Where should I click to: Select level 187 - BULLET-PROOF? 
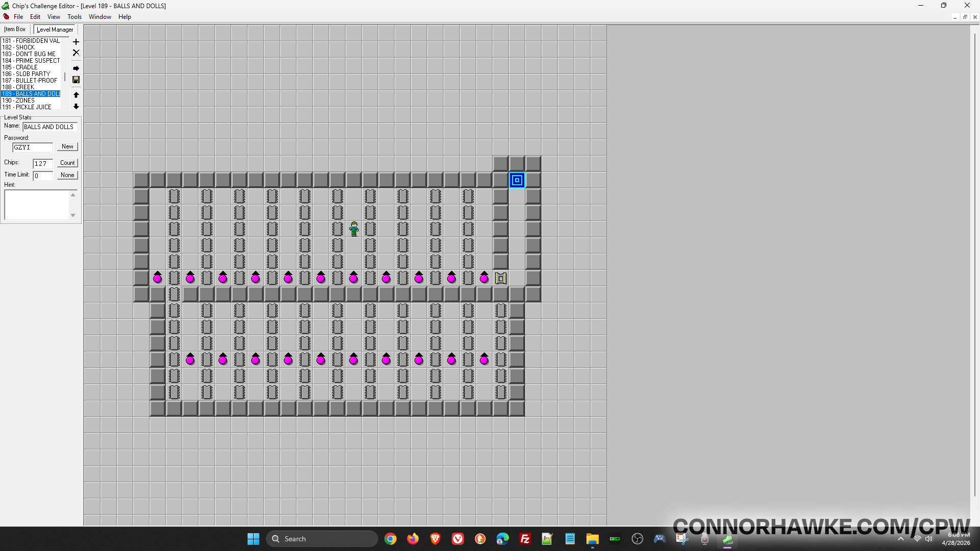[x=31, y=81]
